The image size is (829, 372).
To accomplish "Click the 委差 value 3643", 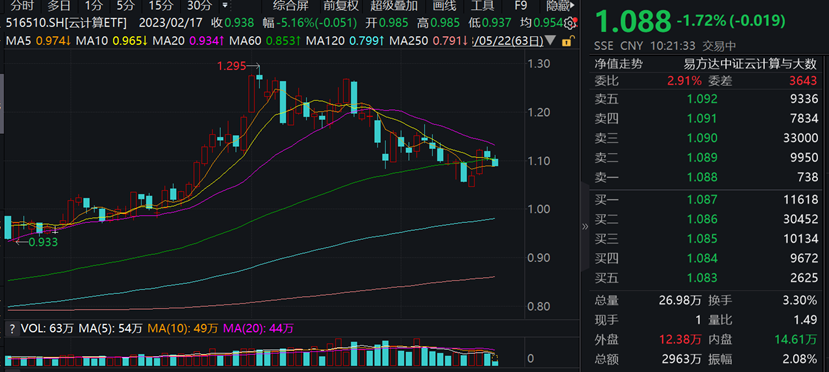I will pyautogui.click(x=803, y=81).
